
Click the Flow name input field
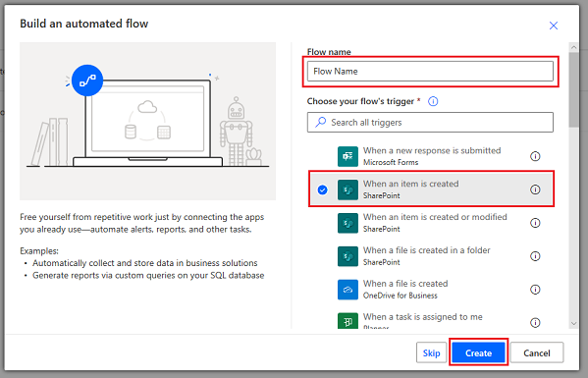coord(430,72)
